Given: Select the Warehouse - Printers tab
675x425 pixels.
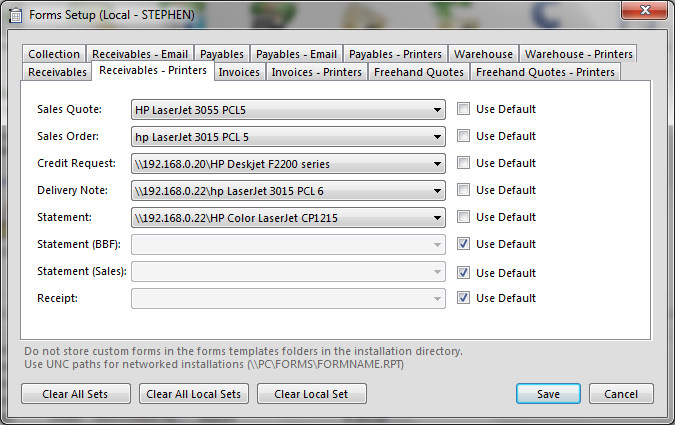Looking at the screenshot, I should click(578, 54).
